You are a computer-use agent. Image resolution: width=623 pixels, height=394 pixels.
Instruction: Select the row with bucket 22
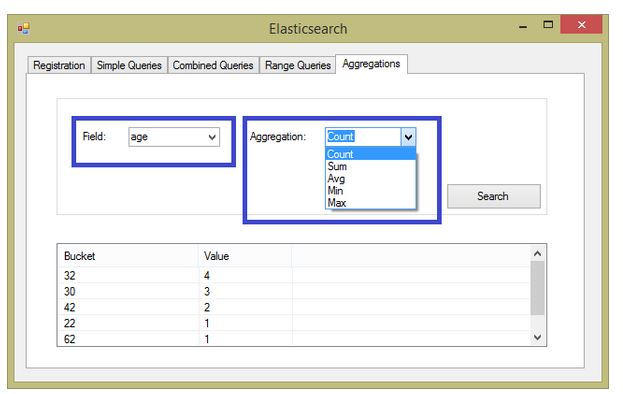point(294,323)
